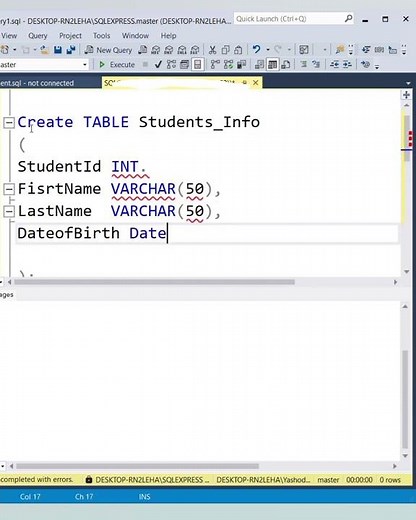Open SQL editor toolbar overflow options

(377, 66)
